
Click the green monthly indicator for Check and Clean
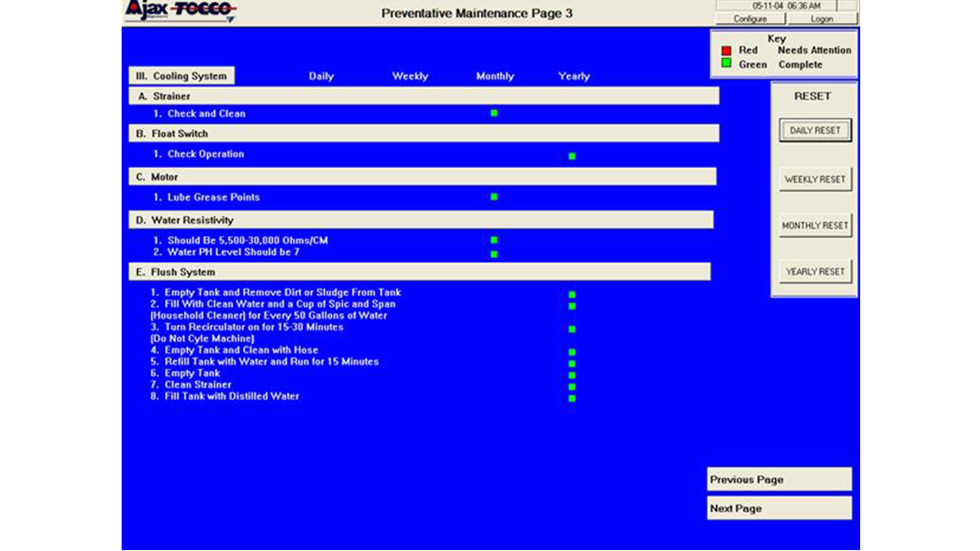[x=494, y=113]
